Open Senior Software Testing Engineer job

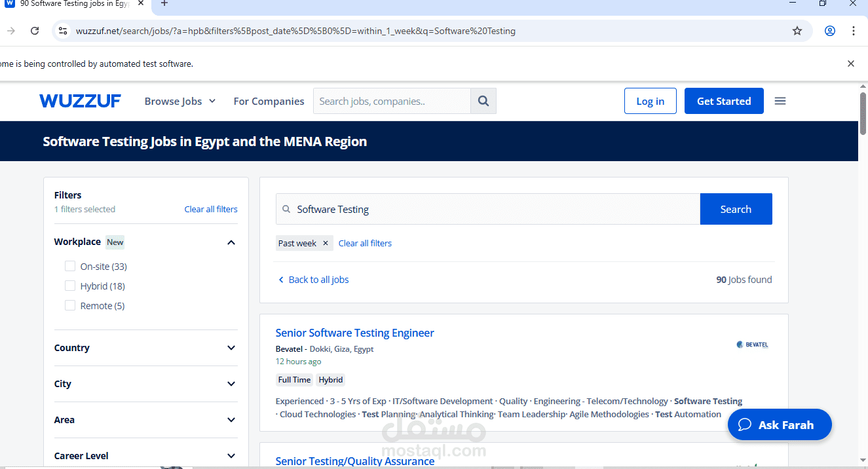(354, 333)
